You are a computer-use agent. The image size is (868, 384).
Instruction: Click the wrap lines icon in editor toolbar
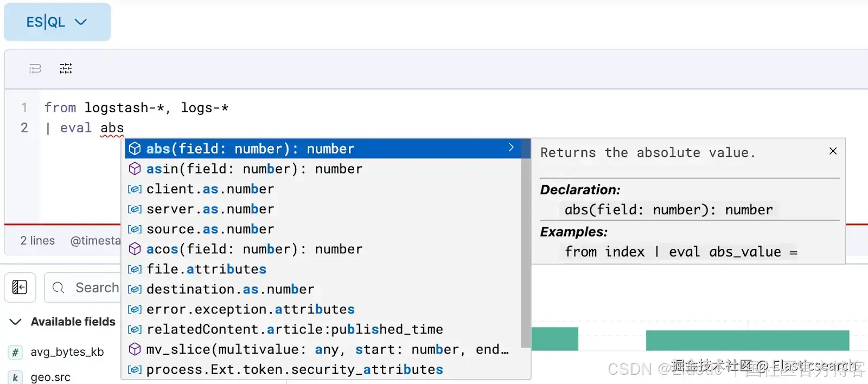point(35,68)
